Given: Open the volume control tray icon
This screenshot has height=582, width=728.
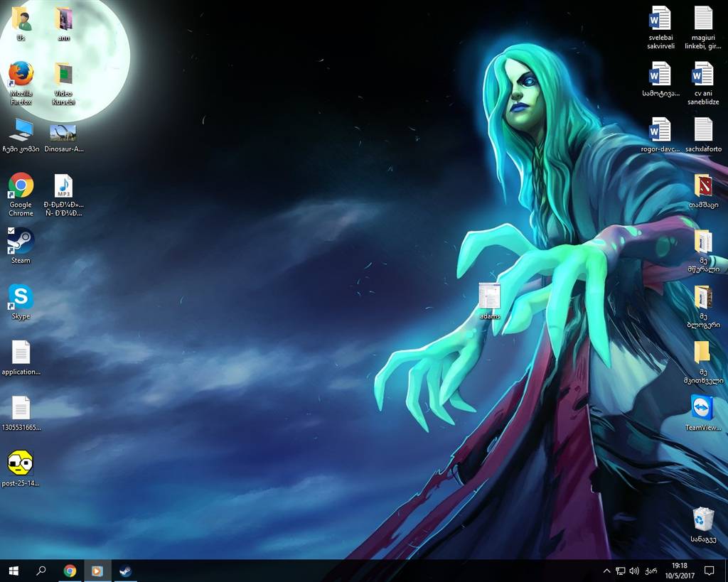Looking at the screenshot, I should coord(634,571).
